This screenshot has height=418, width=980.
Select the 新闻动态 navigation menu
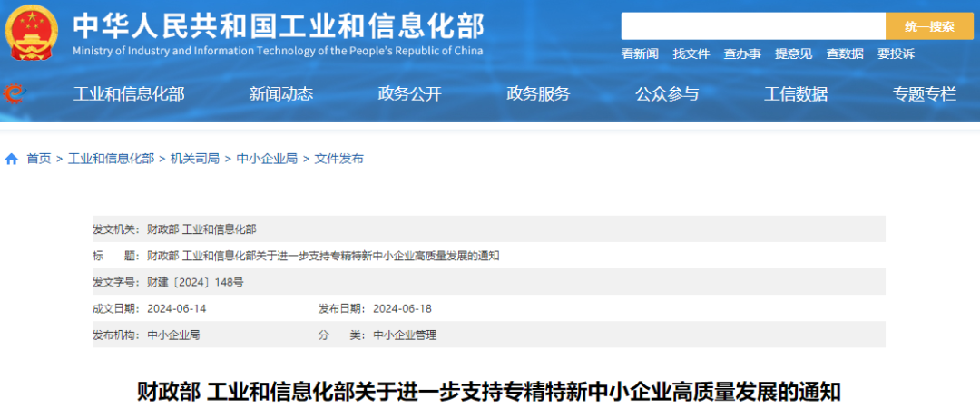(x=280, y=93)
